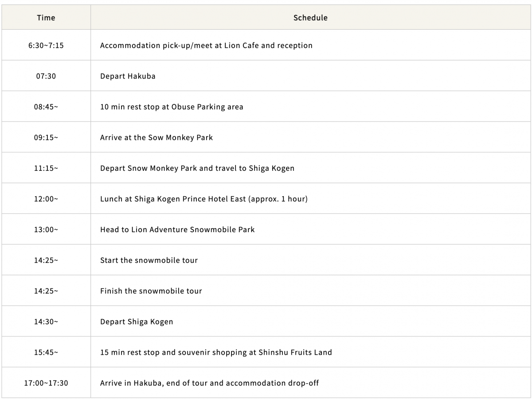Select "10 min rest stop at Obuse Parking area"

[172, 107]
